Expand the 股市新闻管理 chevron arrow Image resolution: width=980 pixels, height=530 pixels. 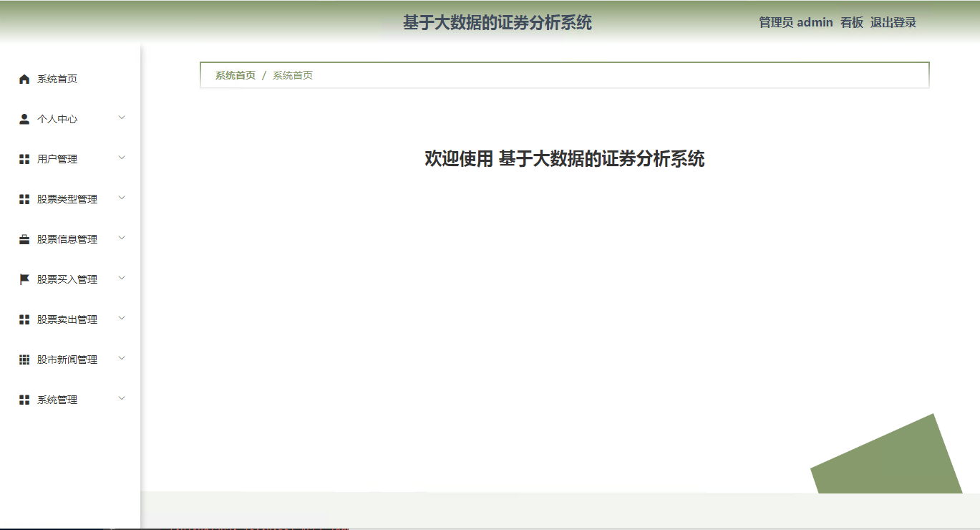point(122,358)
